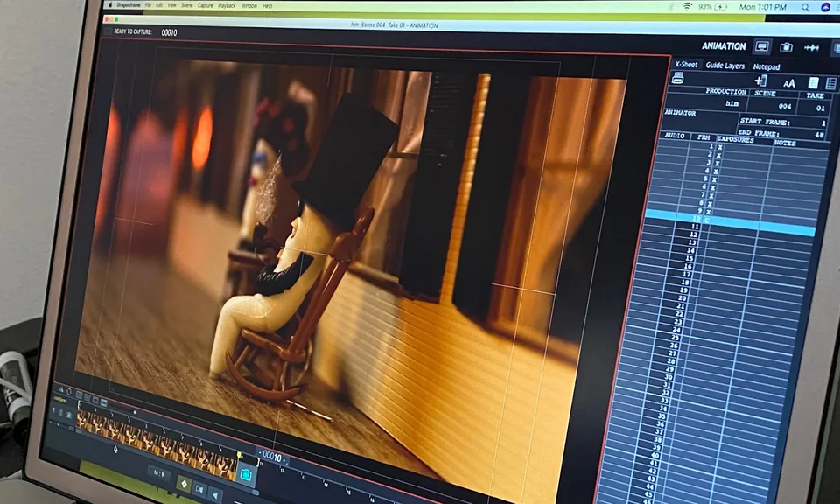Click the frame counter '00010' under the viewer
The height and width of the screenshot is (504, 840).
click(272, 457)
